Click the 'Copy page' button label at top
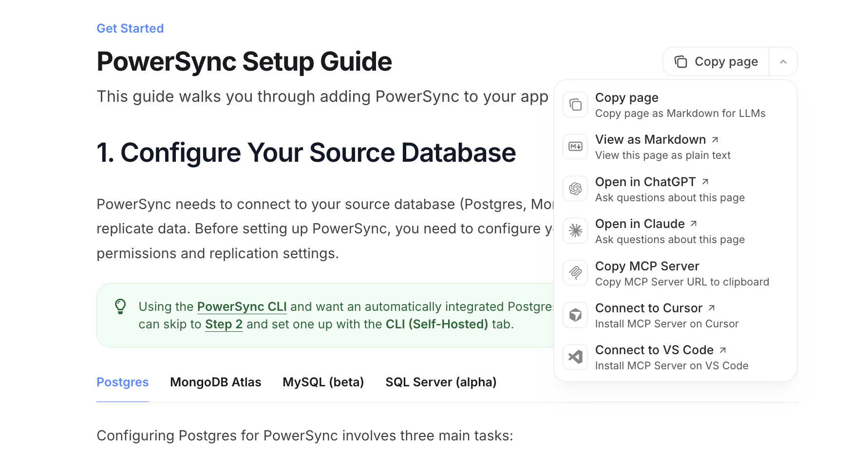The image size is (868, 456). pos(726,62)
